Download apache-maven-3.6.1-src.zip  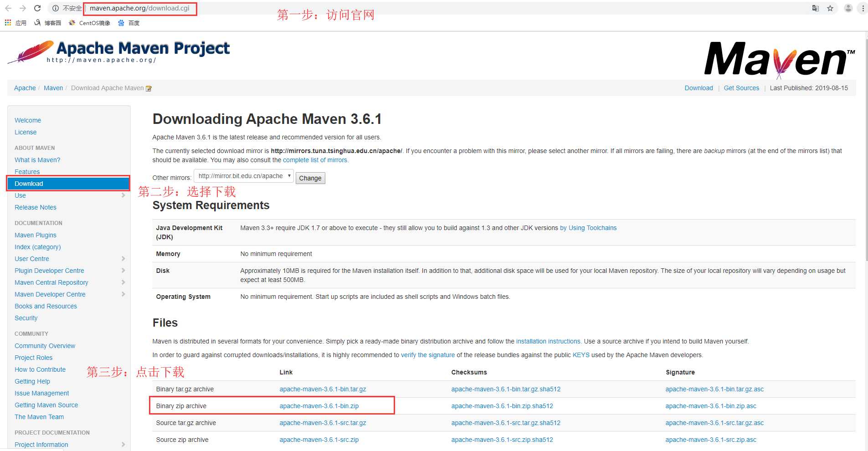(x=319, y=440)
